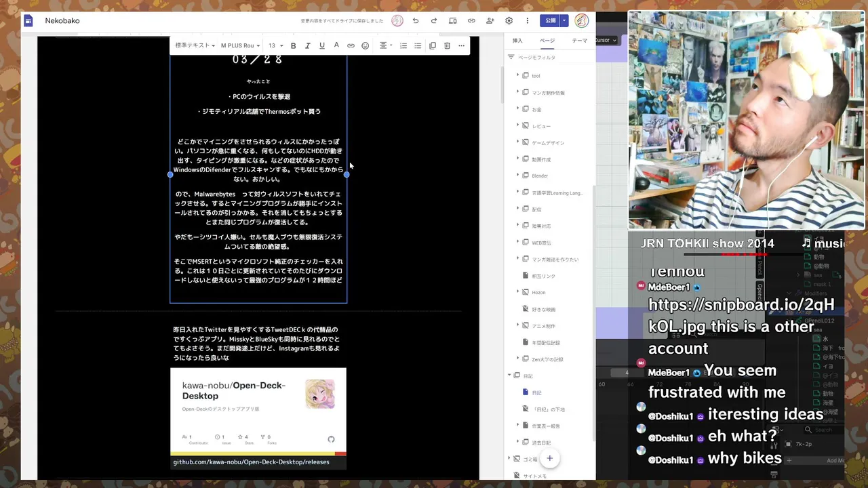Toggle italic formatting in text toolbar

pos(307,45)
